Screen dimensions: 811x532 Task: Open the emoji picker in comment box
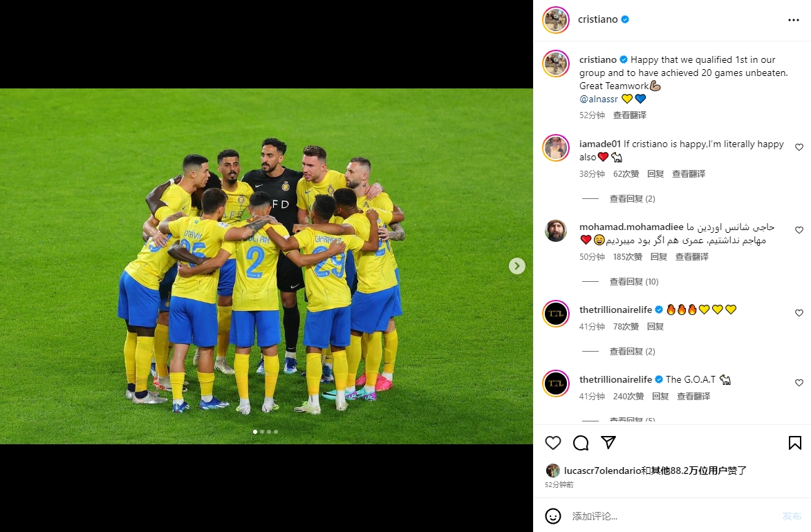coord(553,516)
